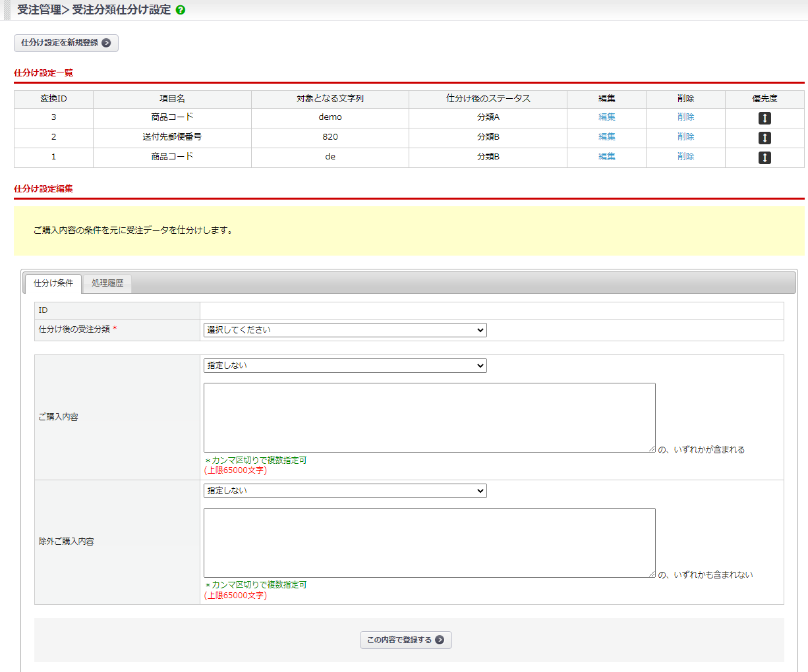Click 編集 link for 送付先郵便番号 row
Viewport: 808px width, 672px height.
[x=606, y=137]
